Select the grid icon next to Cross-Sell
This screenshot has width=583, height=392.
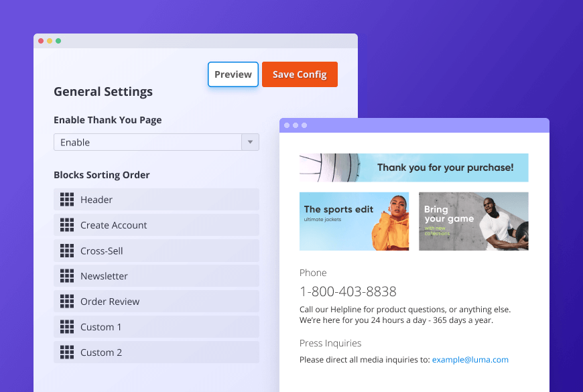(x=67, y=251)
